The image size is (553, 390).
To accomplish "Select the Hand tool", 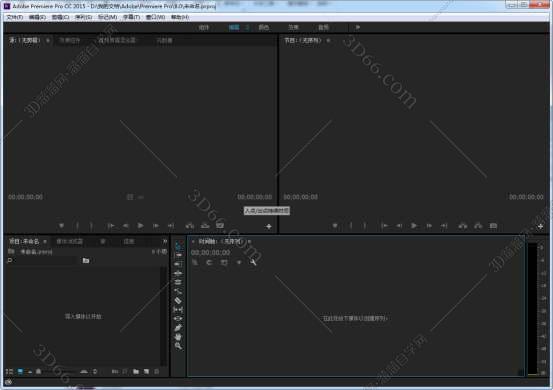I will point(179,337).
